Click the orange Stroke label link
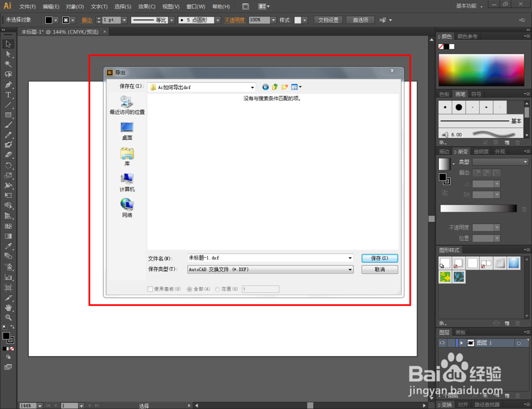This screenshot has height=409, width=532. (x=87, y=20)
